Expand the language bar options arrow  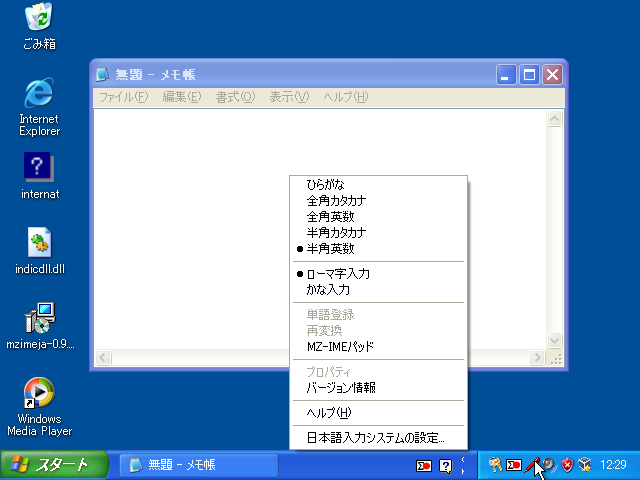point(463,465)
